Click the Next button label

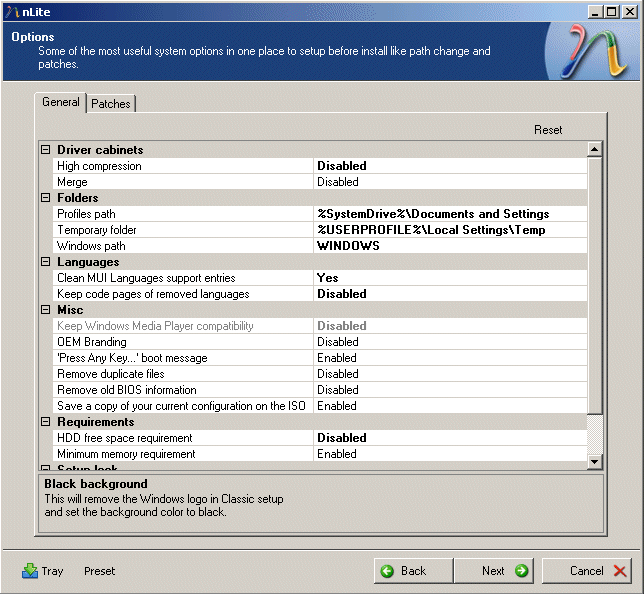point(493,571)
